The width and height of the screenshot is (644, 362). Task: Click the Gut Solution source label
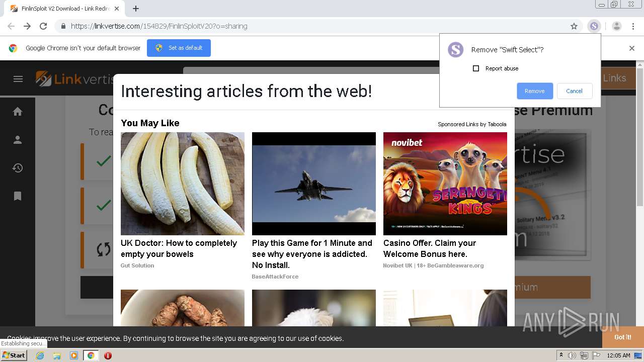137,265
